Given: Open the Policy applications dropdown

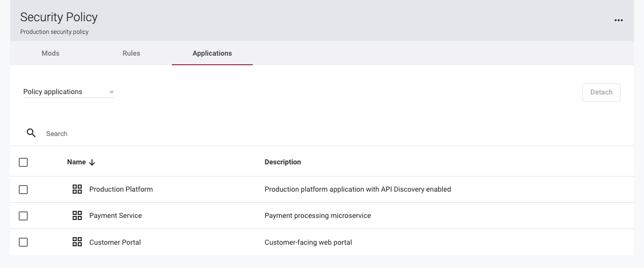Looking at the screenshot, I should (69, 92).
